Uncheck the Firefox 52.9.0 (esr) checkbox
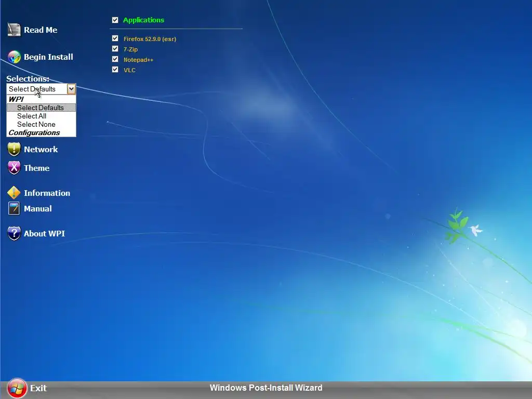Viewport: 532px width, 399px height. point(115,38)
